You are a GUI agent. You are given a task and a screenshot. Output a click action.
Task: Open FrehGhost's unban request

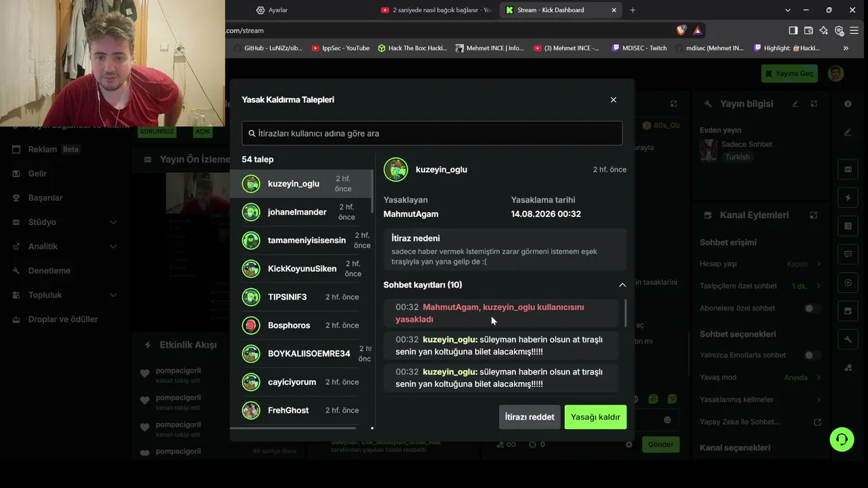(301, 410)
